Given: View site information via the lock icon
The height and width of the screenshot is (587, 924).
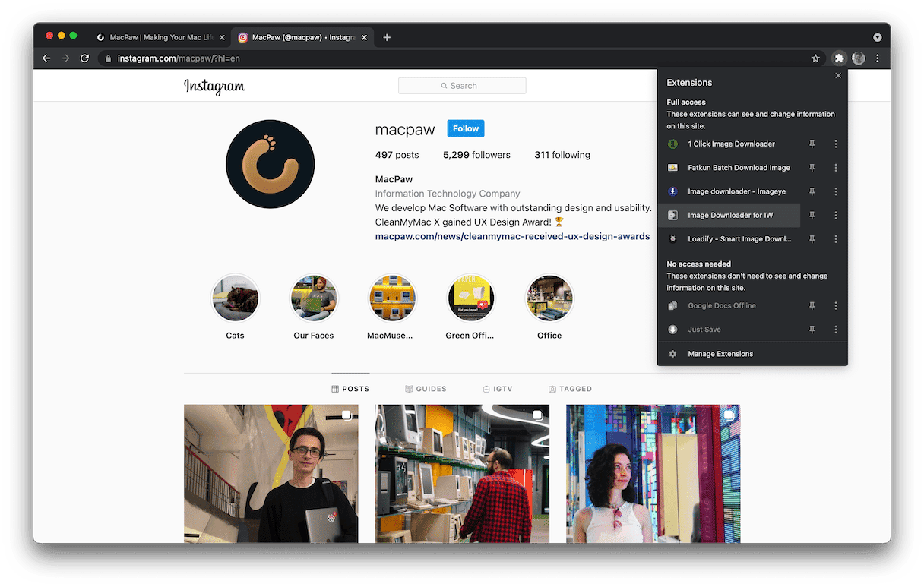Looking at the screenshot, I should pyautogui.click(x=108, y=58).
